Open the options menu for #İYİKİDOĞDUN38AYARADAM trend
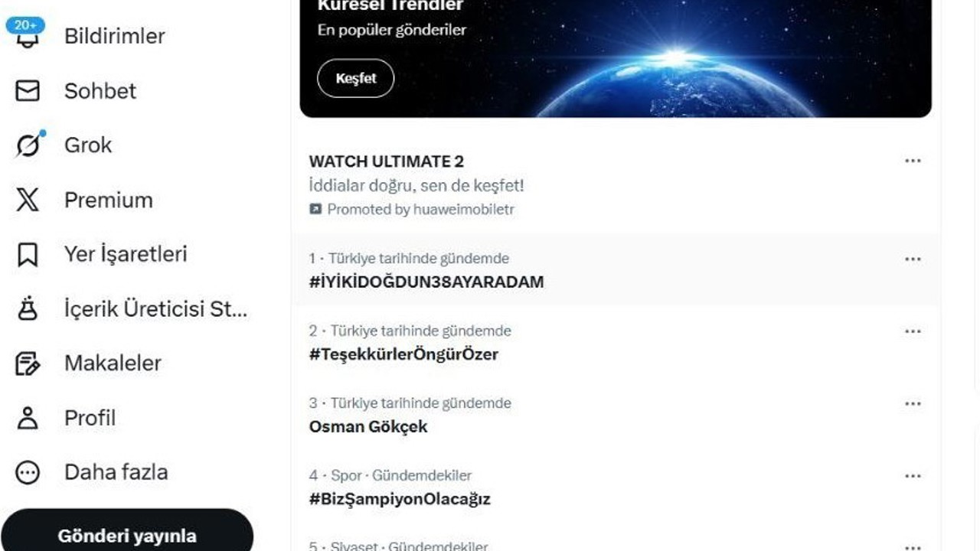 coord(912,259)
